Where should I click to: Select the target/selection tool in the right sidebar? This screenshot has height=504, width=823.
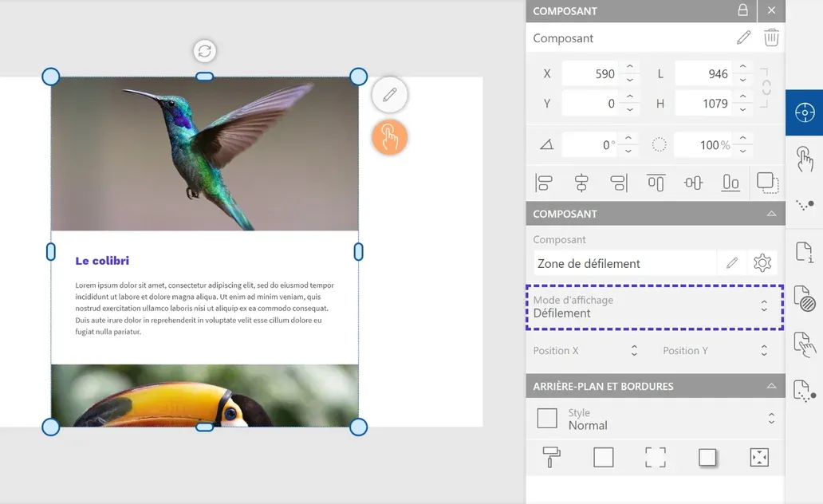pos(804,112)
